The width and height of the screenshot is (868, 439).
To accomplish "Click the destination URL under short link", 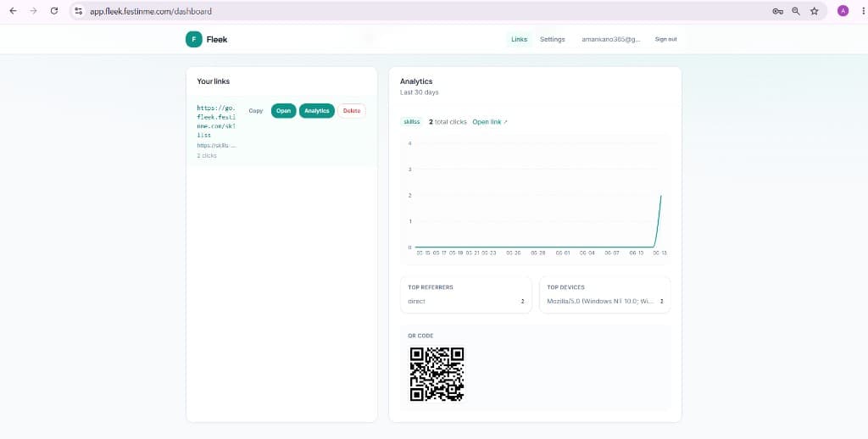I will (x=216, y=146).
